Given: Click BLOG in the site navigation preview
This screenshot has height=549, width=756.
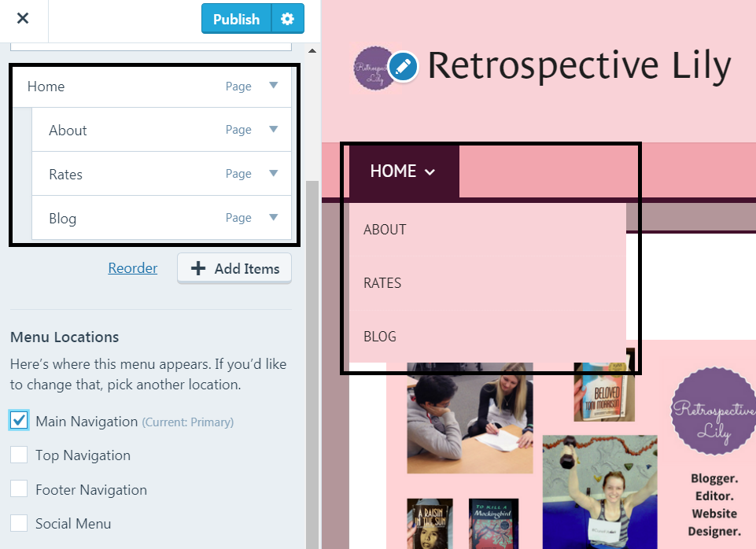Looking at the screenshot, I should (x=379, y=337).
